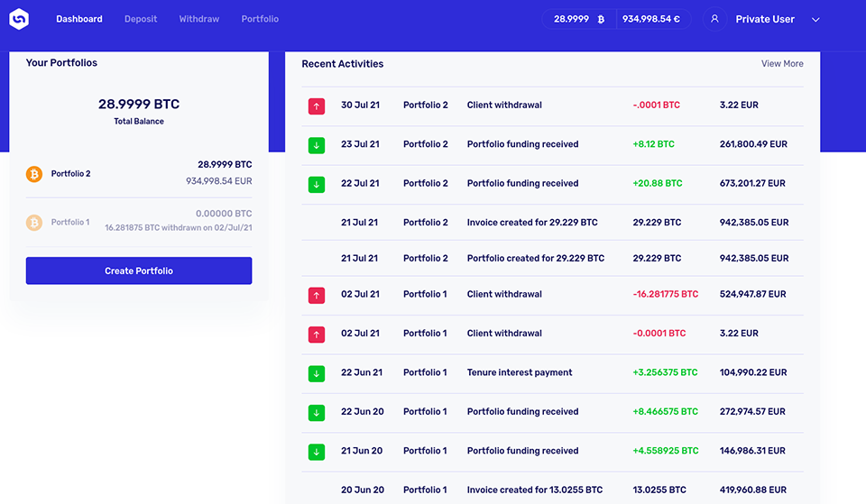Expand the user menu chevron

(x=815, y=20)
